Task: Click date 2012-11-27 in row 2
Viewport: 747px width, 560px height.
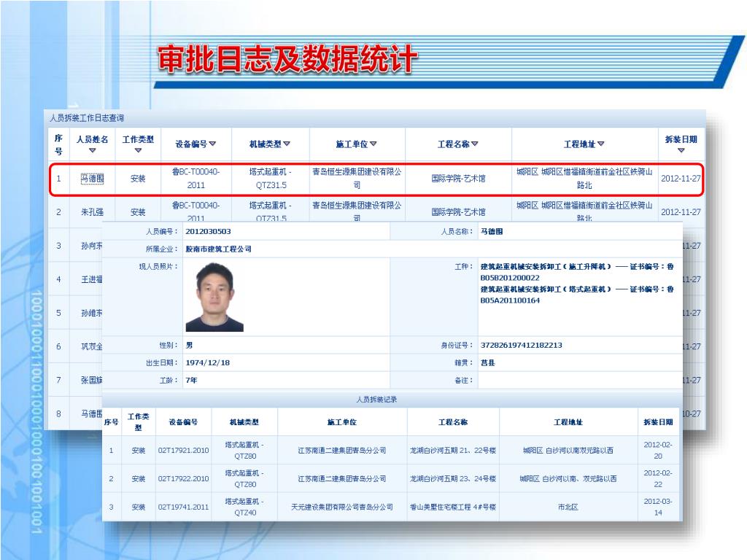Action: click(681, 212)
